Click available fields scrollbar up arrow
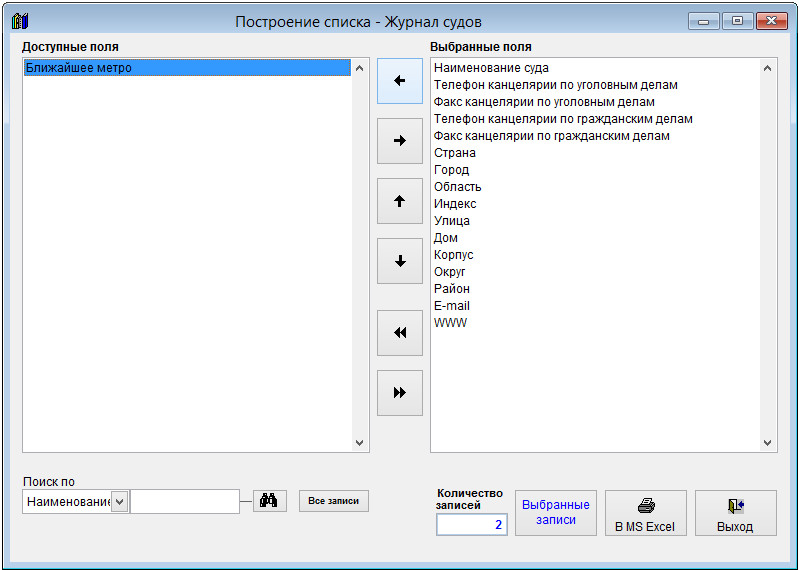 pyautogui.click(x=359, y=68)
